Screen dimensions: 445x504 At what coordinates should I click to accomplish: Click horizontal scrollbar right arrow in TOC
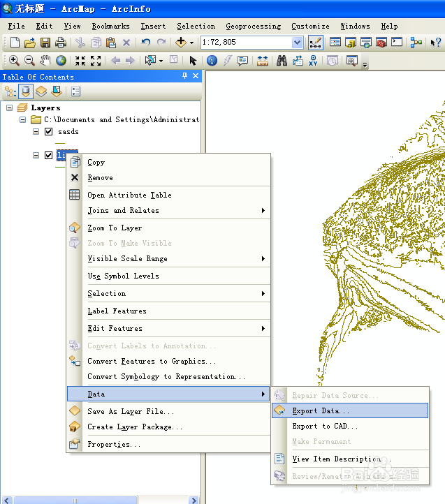click(194, 500)
